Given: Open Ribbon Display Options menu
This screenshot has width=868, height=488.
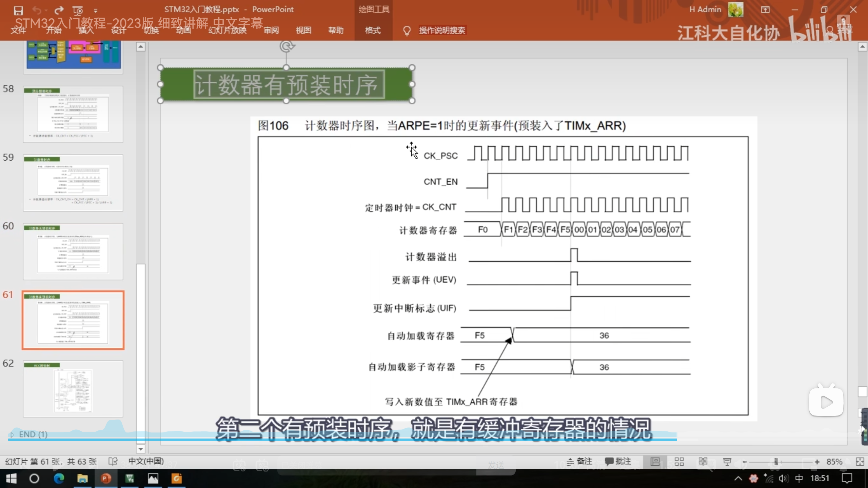Looking at the screenshot, I should pyautogui.click(x=765, y=9).
